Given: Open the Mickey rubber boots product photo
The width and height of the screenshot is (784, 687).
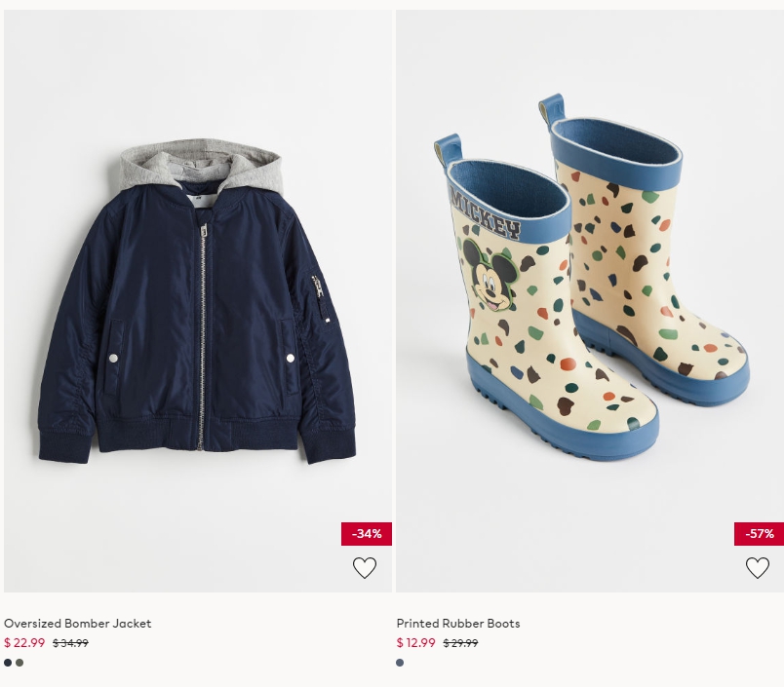Looking at the screenshot, I should pyautogui.click(x=590, y=301).
